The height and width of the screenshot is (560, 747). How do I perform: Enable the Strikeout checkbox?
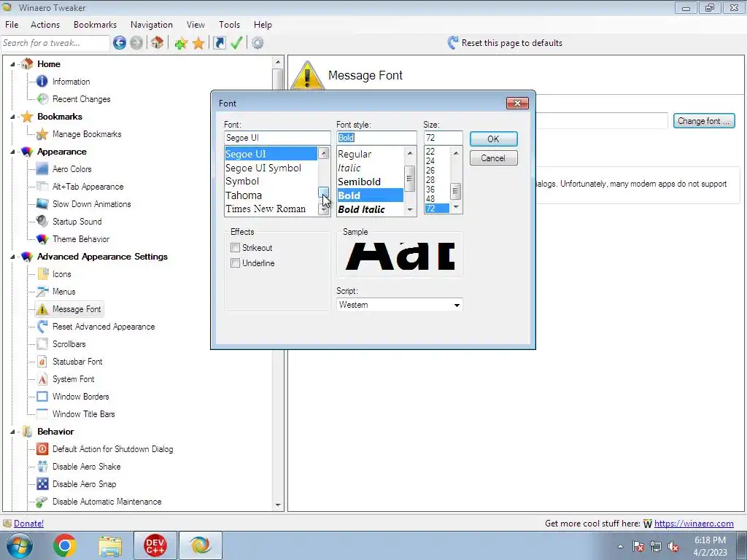coord(235,248)
